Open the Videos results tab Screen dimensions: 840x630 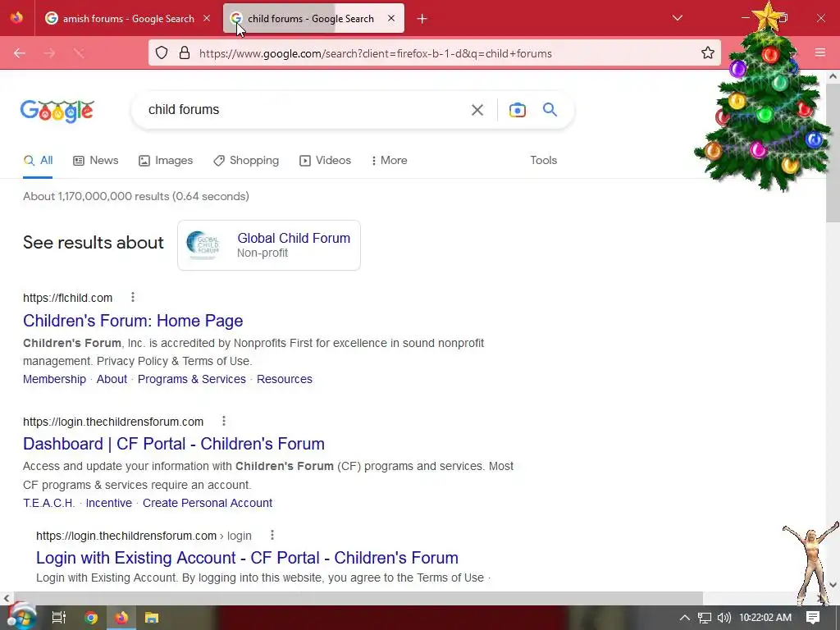pos(325,160)
